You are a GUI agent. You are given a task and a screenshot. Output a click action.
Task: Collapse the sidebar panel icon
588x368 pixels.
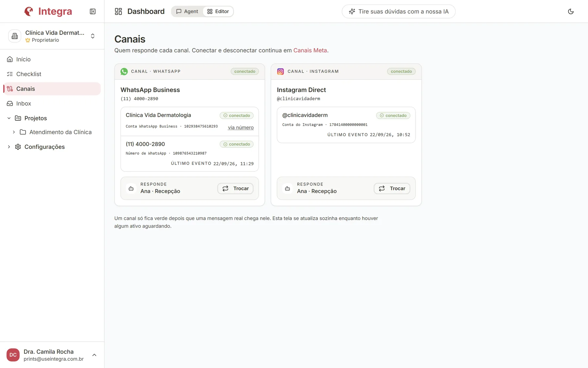[x=93, y=11]
